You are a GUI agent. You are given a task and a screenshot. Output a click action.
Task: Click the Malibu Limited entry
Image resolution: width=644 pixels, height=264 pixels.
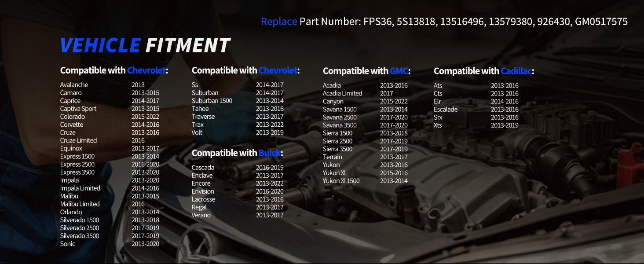coord(80,204)
